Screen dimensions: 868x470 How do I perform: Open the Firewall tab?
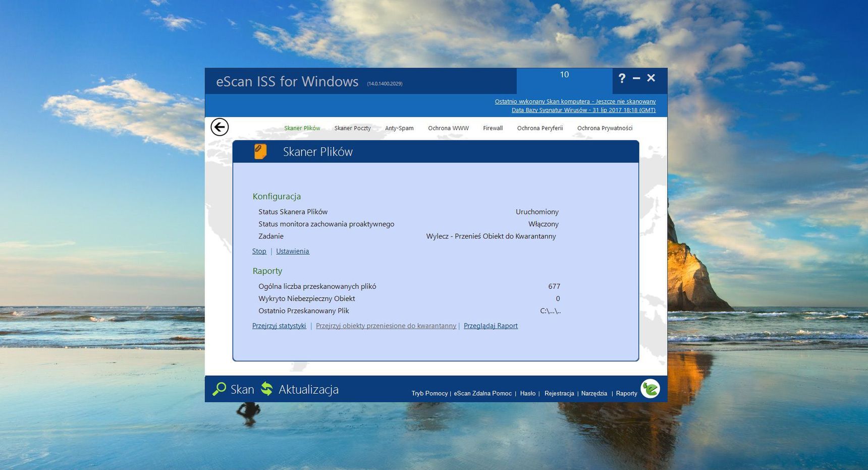(x=493, y=128)
